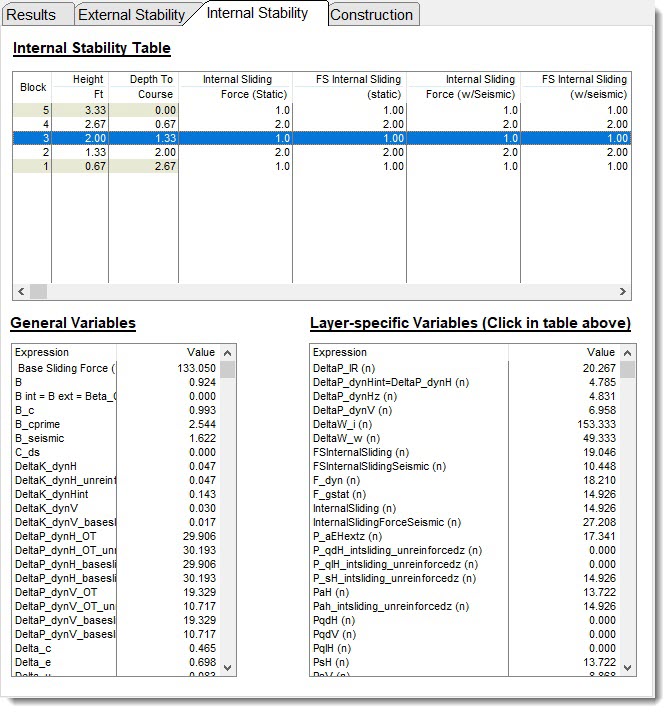Click the Block column header
The height and width of the screenshot is (713, 670).
point(33,87)
